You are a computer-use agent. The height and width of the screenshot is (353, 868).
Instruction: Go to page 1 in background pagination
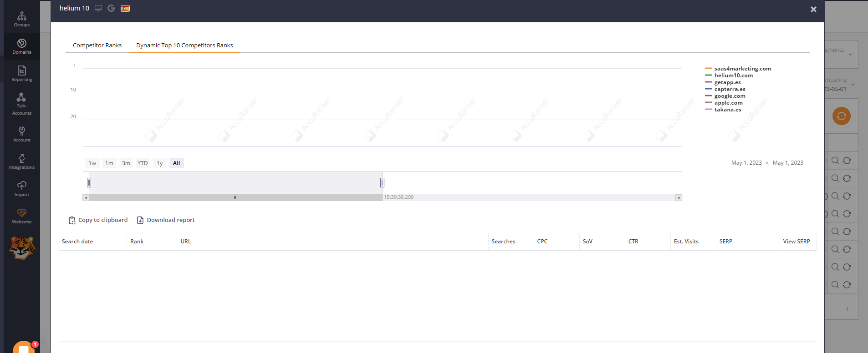point(847,309)
